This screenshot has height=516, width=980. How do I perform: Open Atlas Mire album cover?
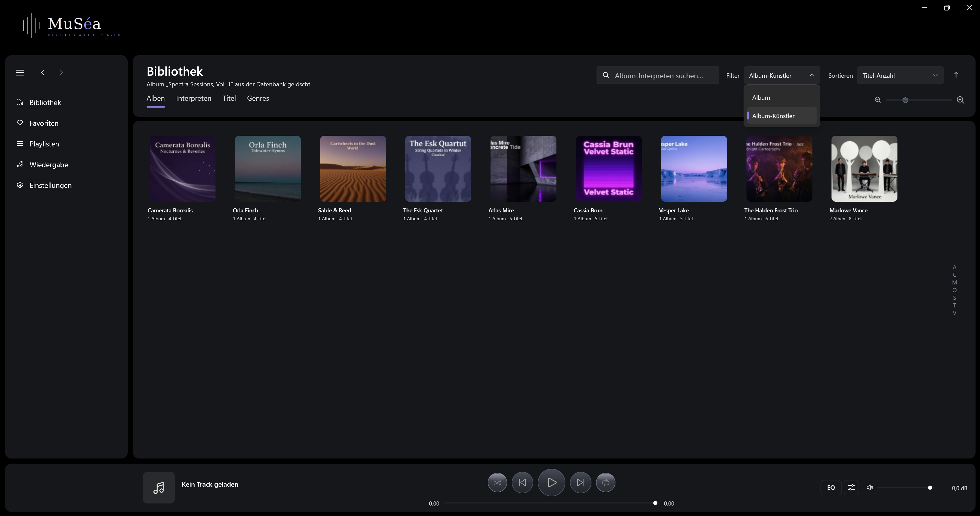pyautogui.click(x=523, y=169)
